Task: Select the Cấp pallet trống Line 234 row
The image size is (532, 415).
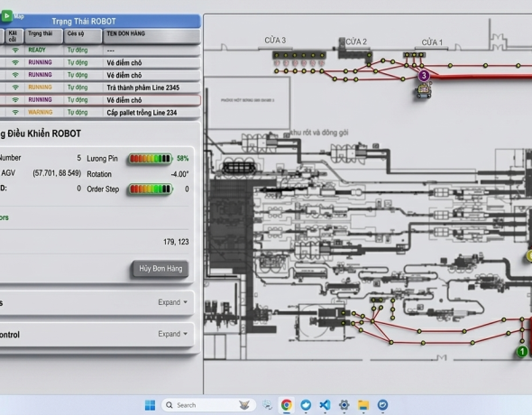Action: pyautogui.click(x=100, y=112)
